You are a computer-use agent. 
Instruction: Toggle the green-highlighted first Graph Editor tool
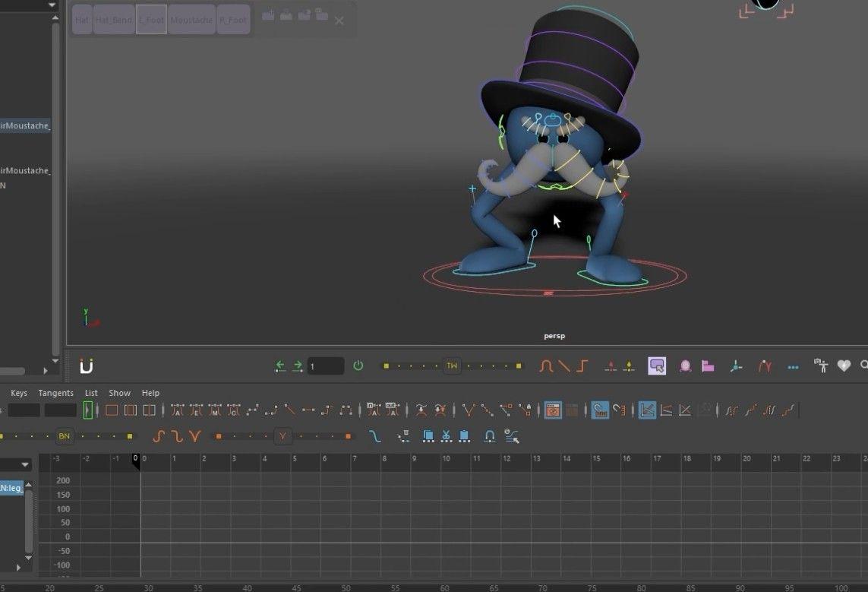[87, 410]
